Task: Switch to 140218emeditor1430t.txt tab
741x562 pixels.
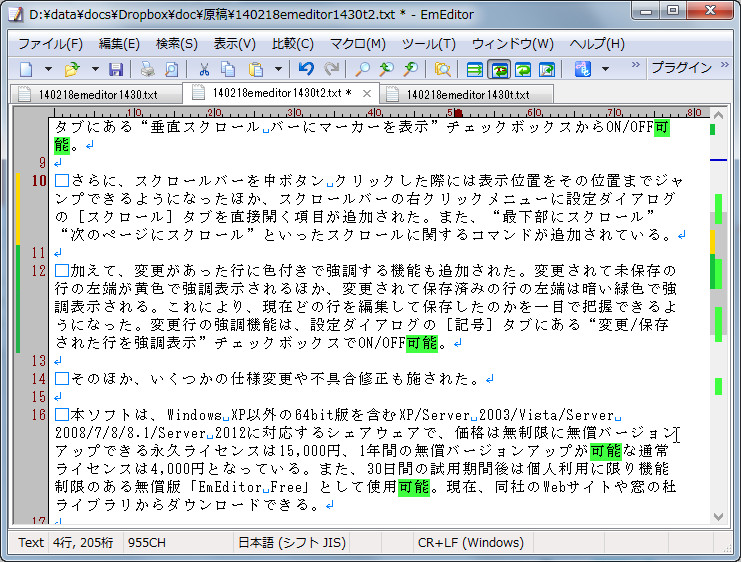Action: [x=466, y=95]
